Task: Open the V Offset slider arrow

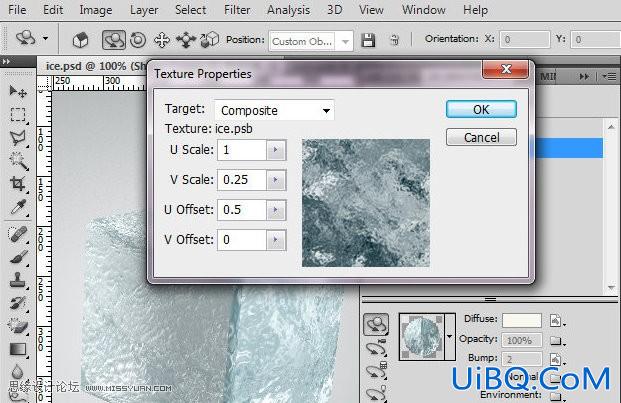Action: 276,240
